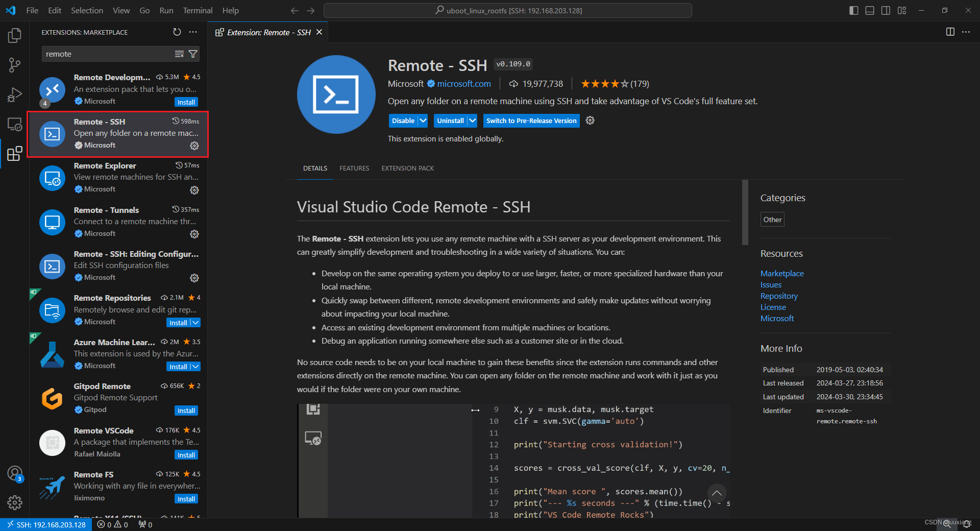The width and height of the screenshot is (980, 531).
Task: Open the Run and Debug view
Action: point(15,94)
